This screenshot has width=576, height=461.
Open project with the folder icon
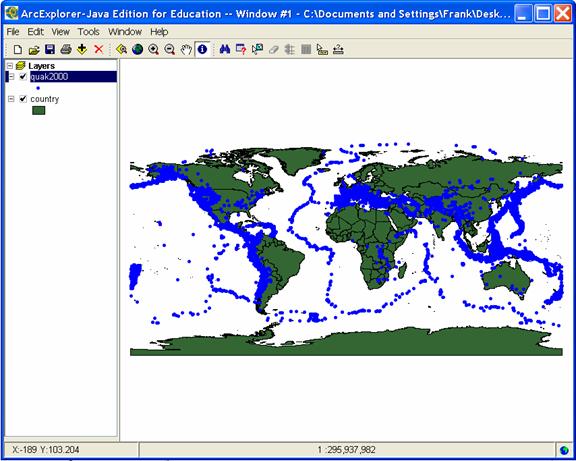[34, 49]
